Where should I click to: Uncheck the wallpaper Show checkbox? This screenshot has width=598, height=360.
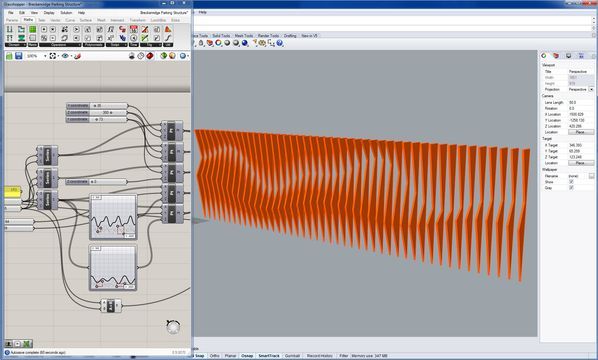tap(571, 182)
